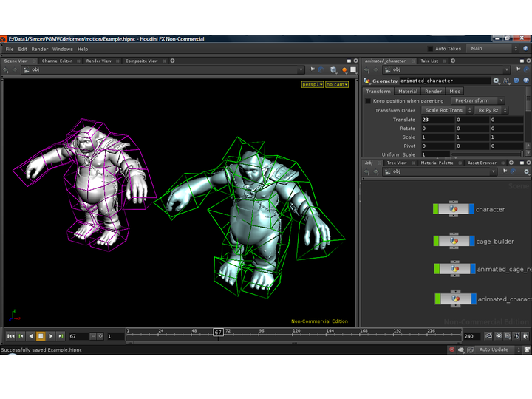532x399 pixels.
Task: Click the red stop icon in the status bar
Action: click(451, 349)
